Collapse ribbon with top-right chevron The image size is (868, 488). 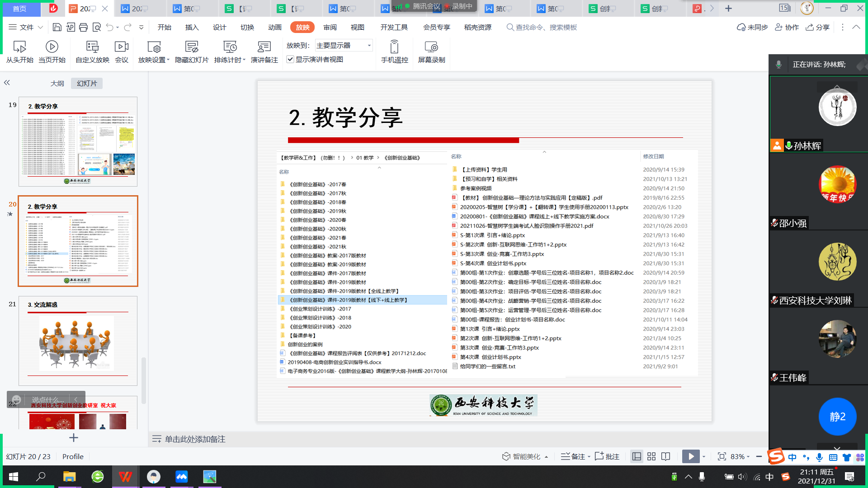(x=856, y=27)
